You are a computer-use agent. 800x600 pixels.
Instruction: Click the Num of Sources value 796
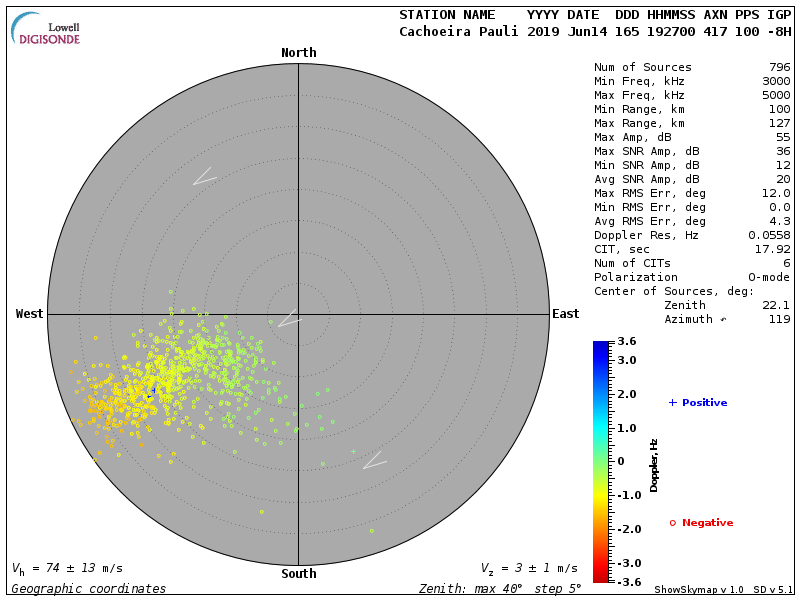click(779, 68)
